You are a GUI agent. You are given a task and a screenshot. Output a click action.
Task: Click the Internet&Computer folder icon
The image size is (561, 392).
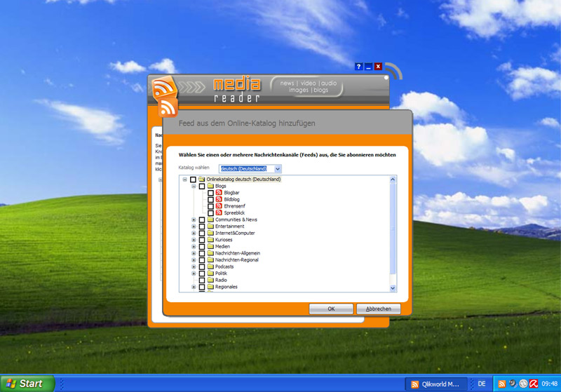pos(210,233)
